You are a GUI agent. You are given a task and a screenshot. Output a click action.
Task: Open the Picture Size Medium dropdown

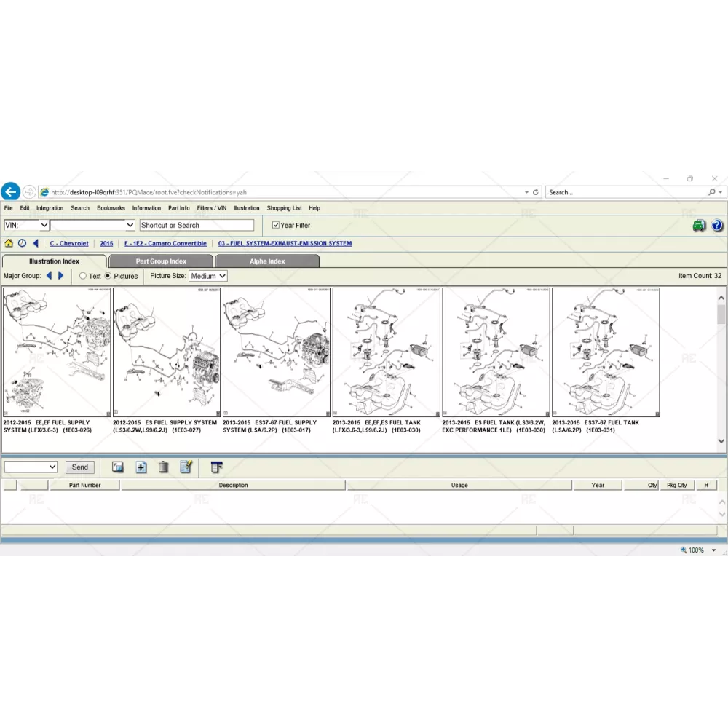coord(208,276)
